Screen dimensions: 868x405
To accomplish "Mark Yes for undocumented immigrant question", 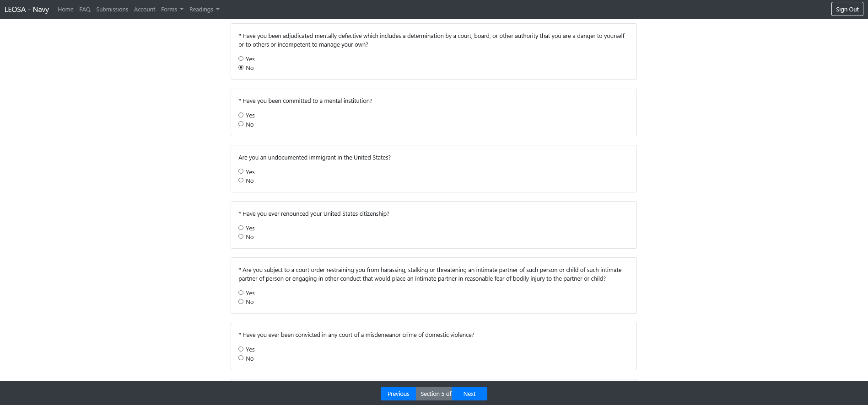I will click(241, 171).
